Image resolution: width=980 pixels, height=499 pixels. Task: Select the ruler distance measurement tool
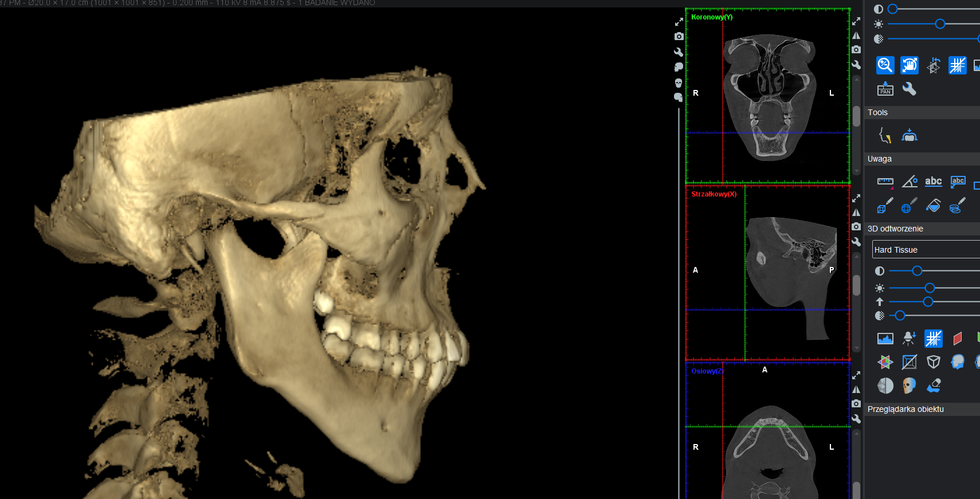885,182
